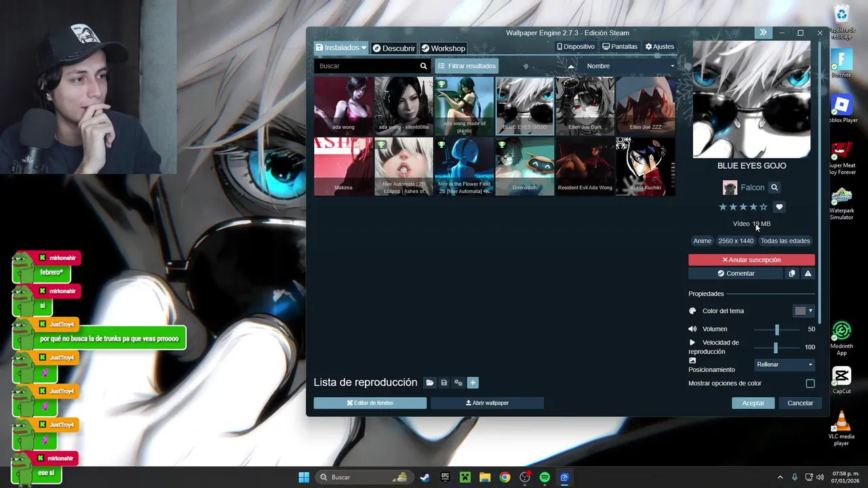The image size is (868, 488).
Task: Open the Posicionamiento Rellenar dropdown
Action: coord(785,364)
